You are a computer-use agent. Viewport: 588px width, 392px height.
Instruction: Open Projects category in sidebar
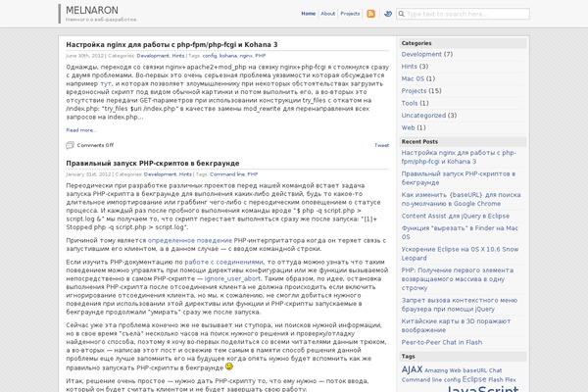414,91
